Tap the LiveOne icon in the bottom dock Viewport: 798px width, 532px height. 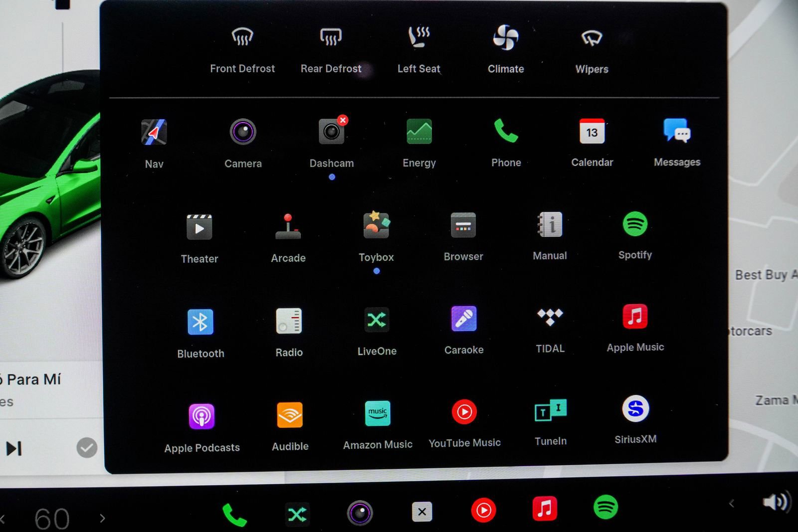297,514
